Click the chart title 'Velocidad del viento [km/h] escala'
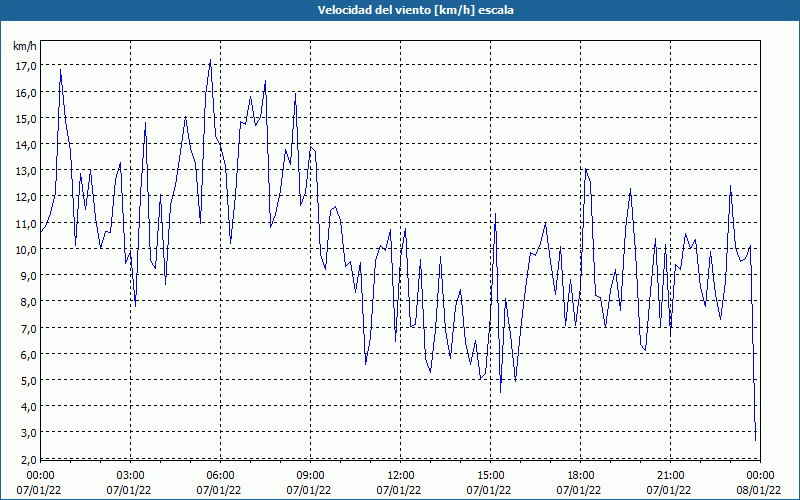The image size is (800, 500). pyautogui.click(x=415, y=10)
